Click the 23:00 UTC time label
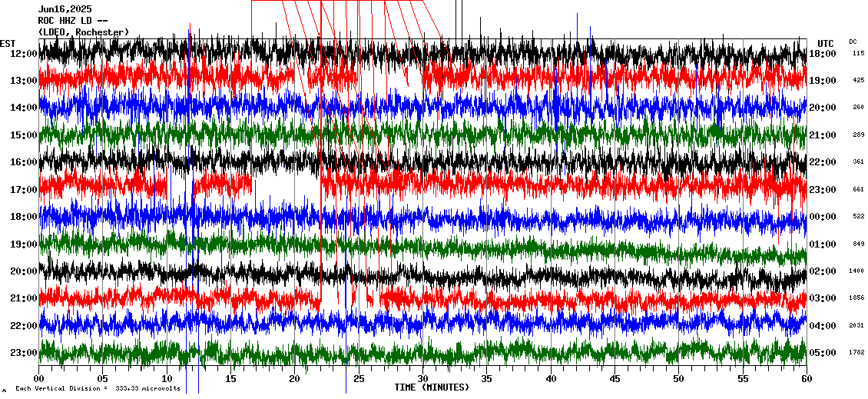The image size is (868, 399). [822, 190]
